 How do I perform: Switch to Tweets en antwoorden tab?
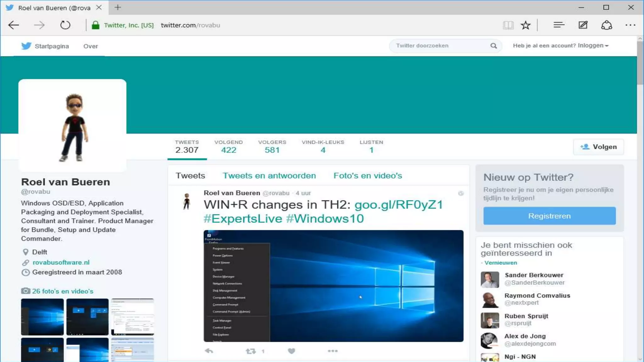[x=269, y=175]
